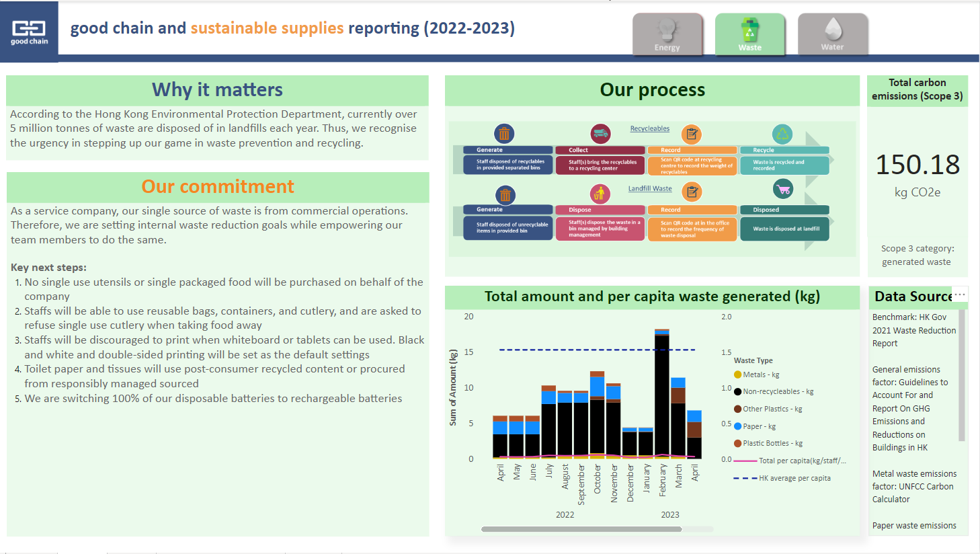Click the Dispose step header
The height and width of the screenshot is (554, 980).
coord(600,210)
